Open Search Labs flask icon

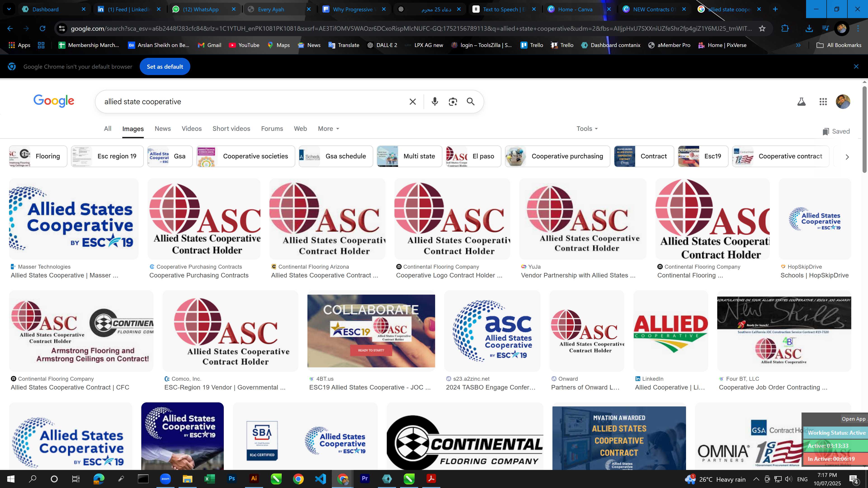point(801,102)
